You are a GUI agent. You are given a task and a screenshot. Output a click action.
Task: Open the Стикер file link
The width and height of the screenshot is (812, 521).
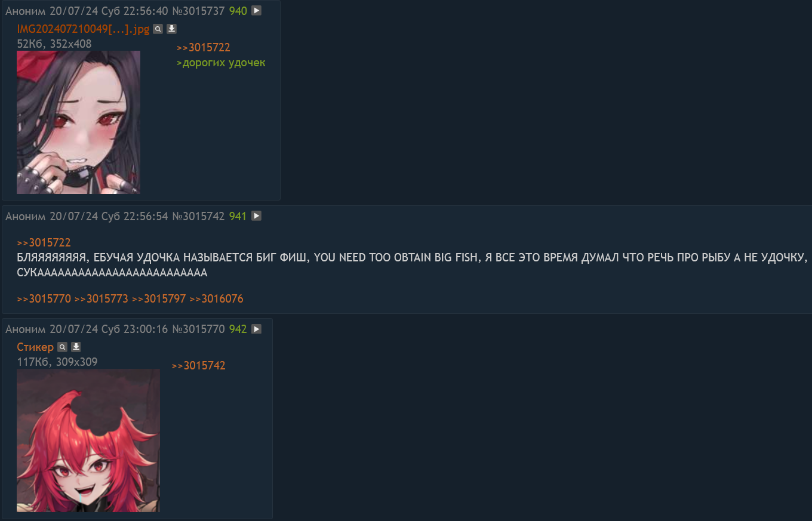tap(35, 347)
